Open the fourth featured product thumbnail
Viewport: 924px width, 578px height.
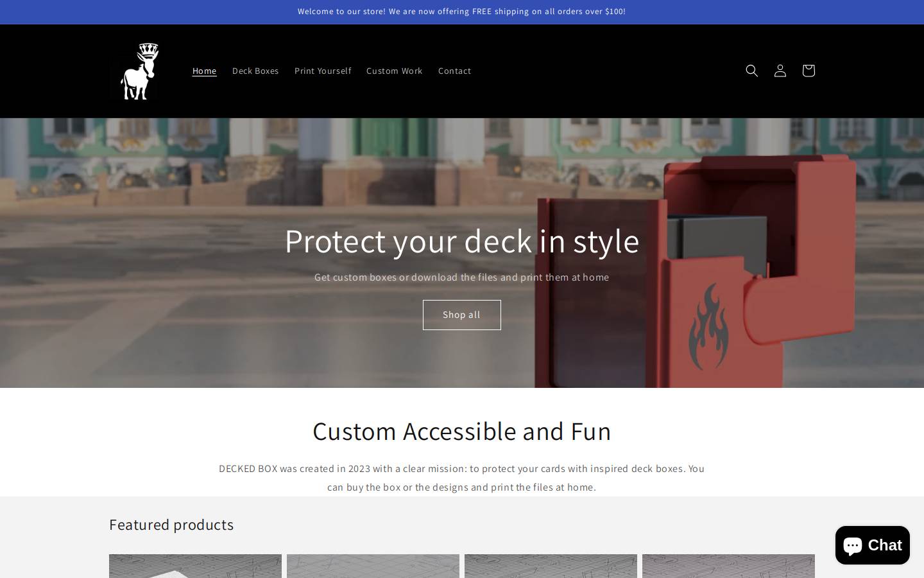[728, 566]
